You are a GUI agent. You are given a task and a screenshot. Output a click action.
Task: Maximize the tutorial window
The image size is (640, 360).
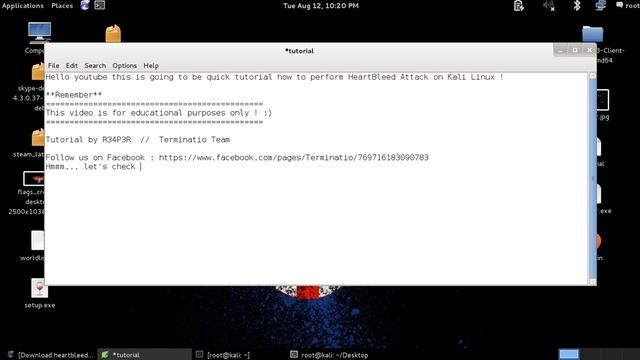click(x=575, y=50)
